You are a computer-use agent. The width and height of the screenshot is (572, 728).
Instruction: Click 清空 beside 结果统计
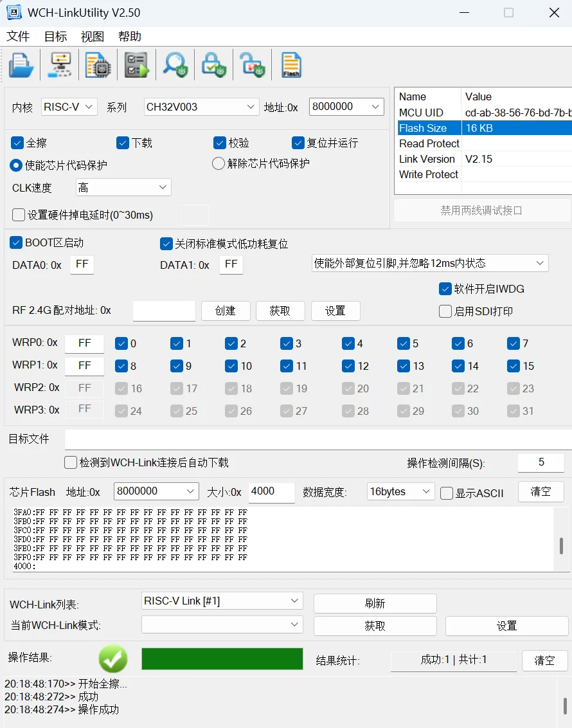point(544,660)
